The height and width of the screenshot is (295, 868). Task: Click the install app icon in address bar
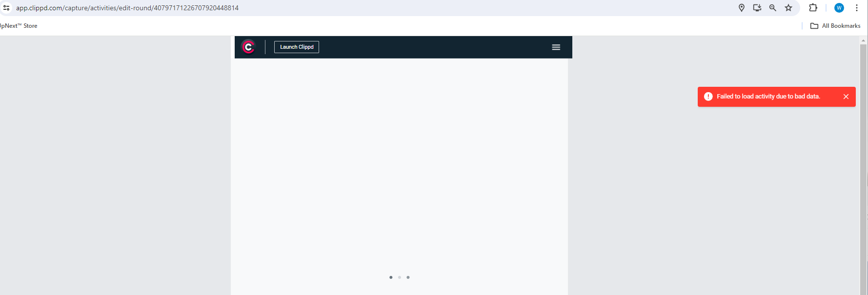click(757, 8)
